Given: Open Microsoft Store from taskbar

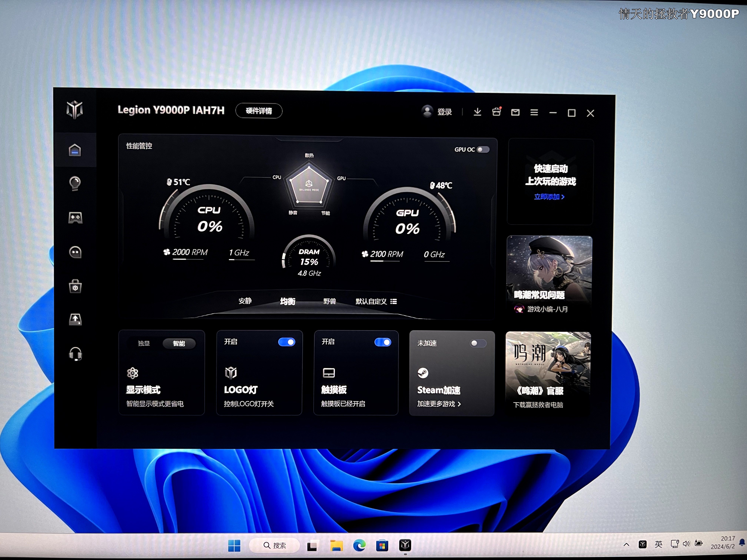Looking at the screenshot, I should click(382, 546).
